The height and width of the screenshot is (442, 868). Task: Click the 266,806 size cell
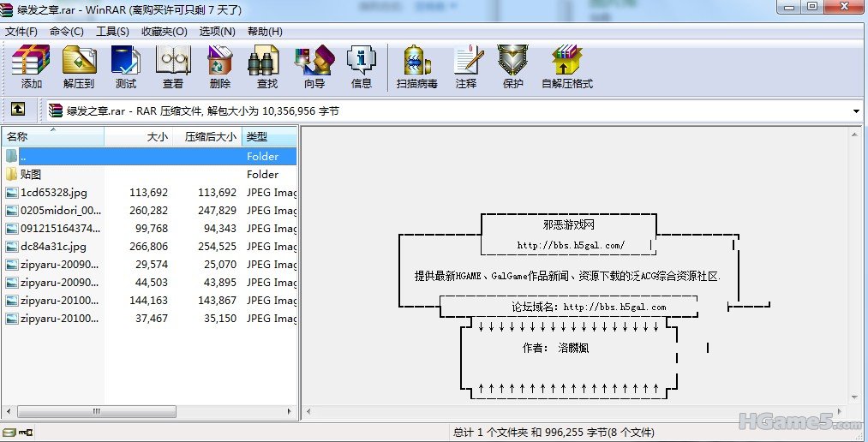[148, 247]
